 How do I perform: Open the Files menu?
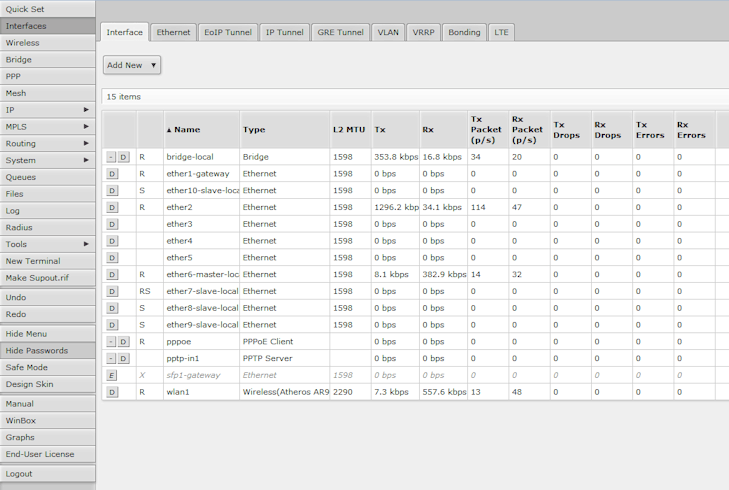[x=47, y=194]
